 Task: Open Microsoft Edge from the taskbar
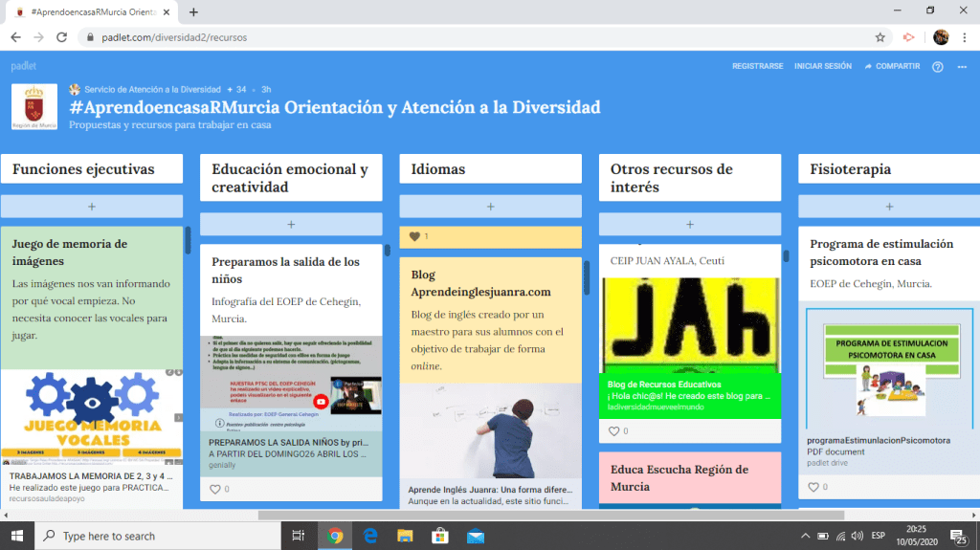point(369,536)
